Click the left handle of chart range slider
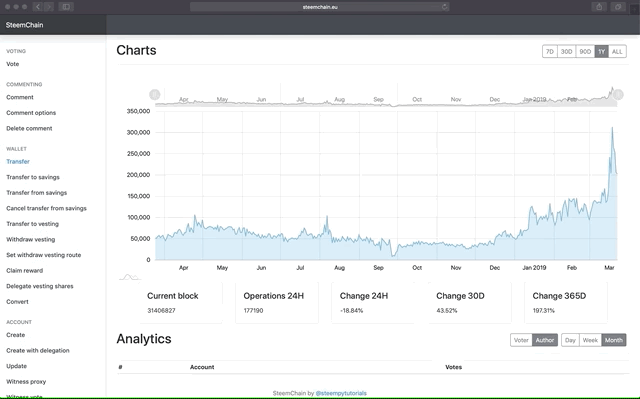This screenshot has width=640, height=399. (x=155, y=95)
